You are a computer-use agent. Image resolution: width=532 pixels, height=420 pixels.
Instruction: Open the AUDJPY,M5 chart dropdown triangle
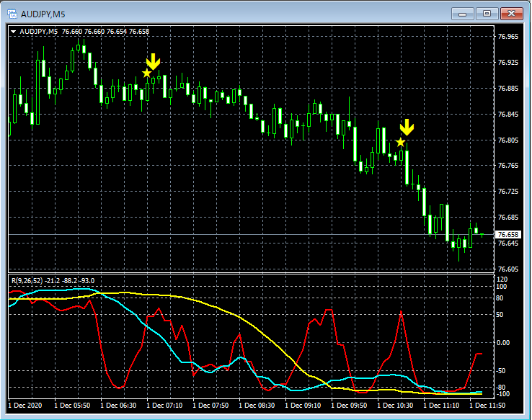(x=14, y=32)
